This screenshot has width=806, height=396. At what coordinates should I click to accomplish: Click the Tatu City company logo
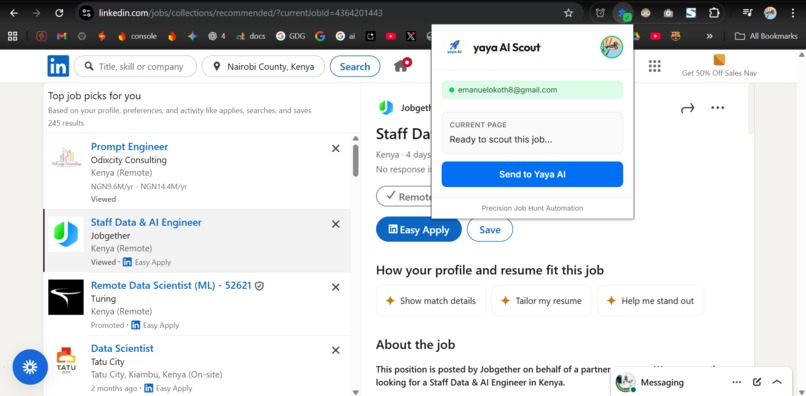[x=66, y=360]
